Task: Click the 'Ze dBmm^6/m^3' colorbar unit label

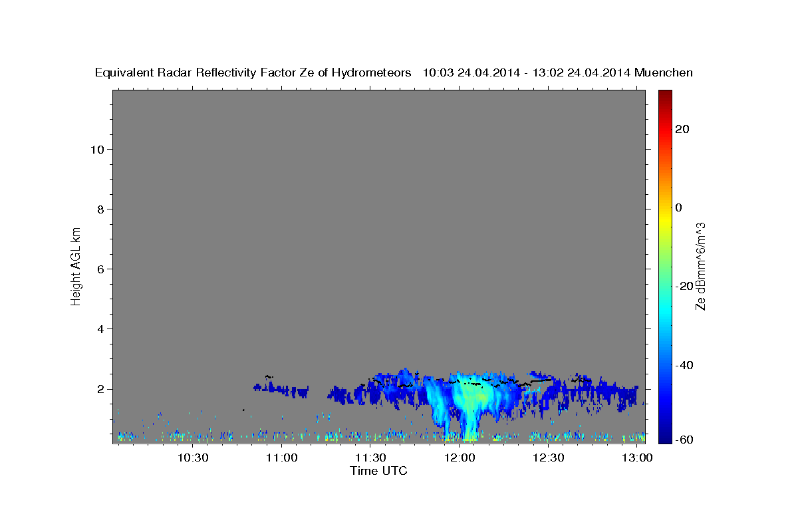Action: click(700, 266)
